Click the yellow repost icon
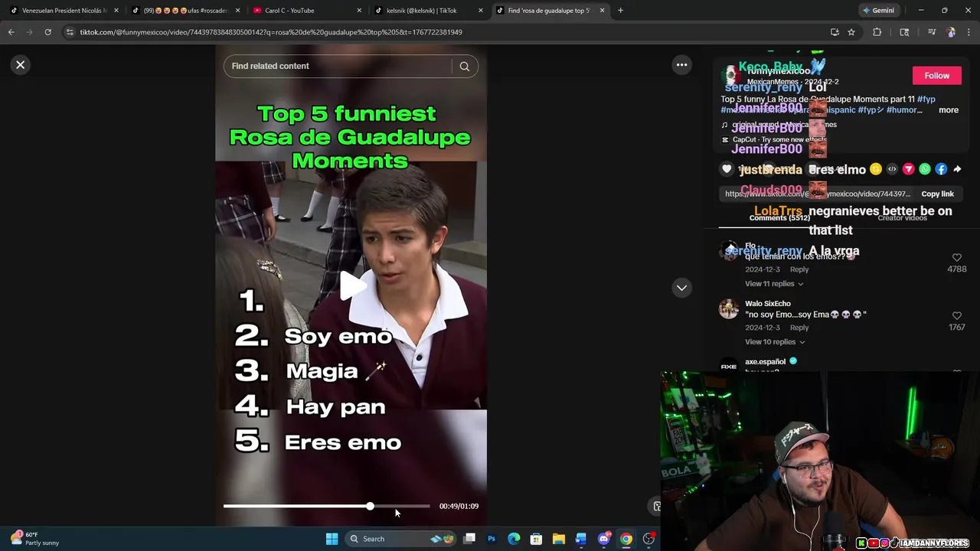 [x=875, y=169]
